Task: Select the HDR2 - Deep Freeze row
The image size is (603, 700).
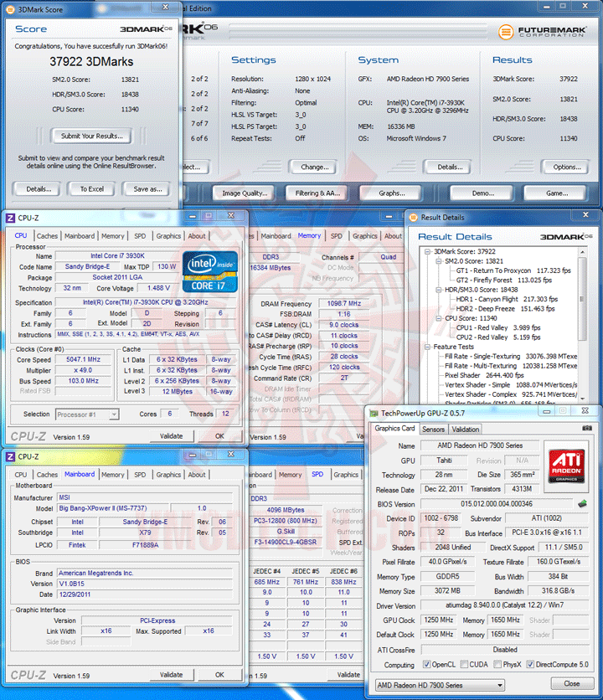Action: [x=505, y=309]
